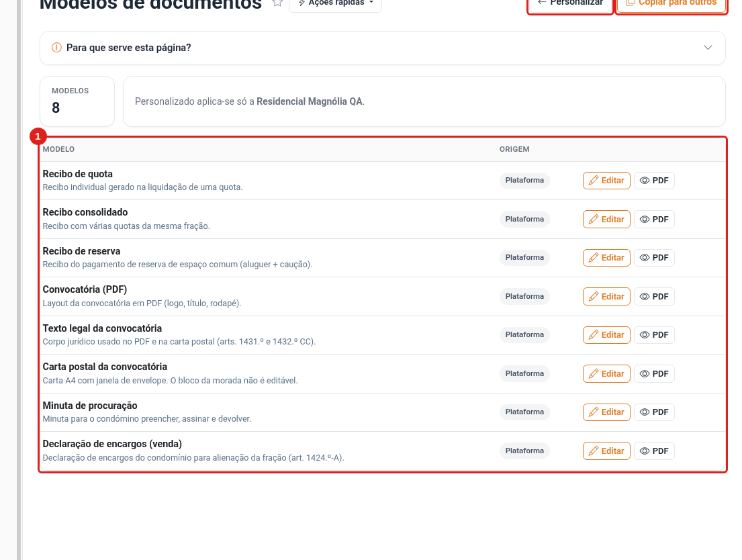Edit the Recibo de reserva template
Image resolution: width=742 pixels, height=560 pixels.
[x=606, y=258]
